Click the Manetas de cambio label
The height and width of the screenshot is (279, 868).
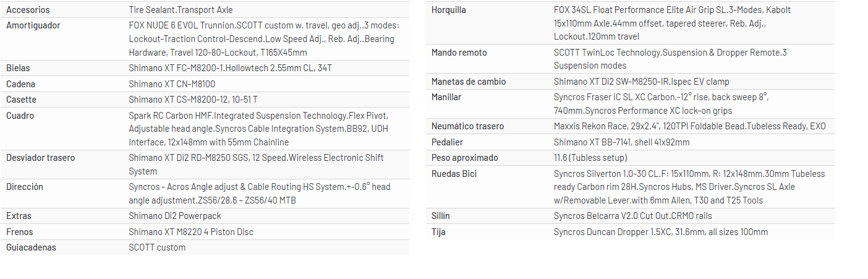click(469, 82)
